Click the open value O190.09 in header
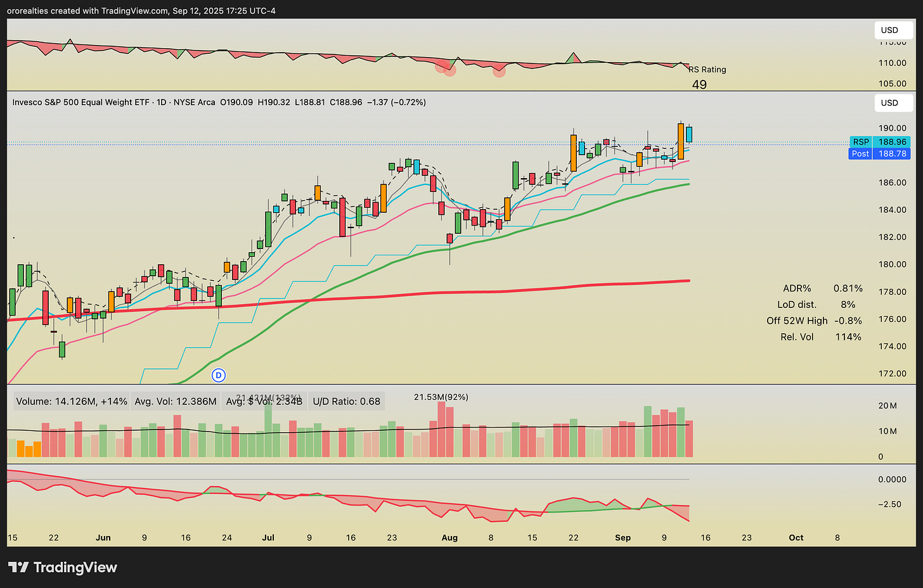Screen dimensions: 923x588 click(x=236, y=102)
